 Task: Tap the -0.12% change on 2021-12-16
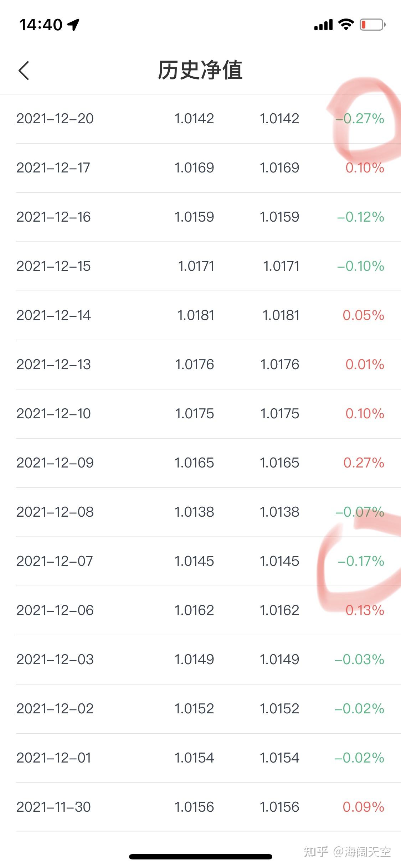click(x=360, y=217)
